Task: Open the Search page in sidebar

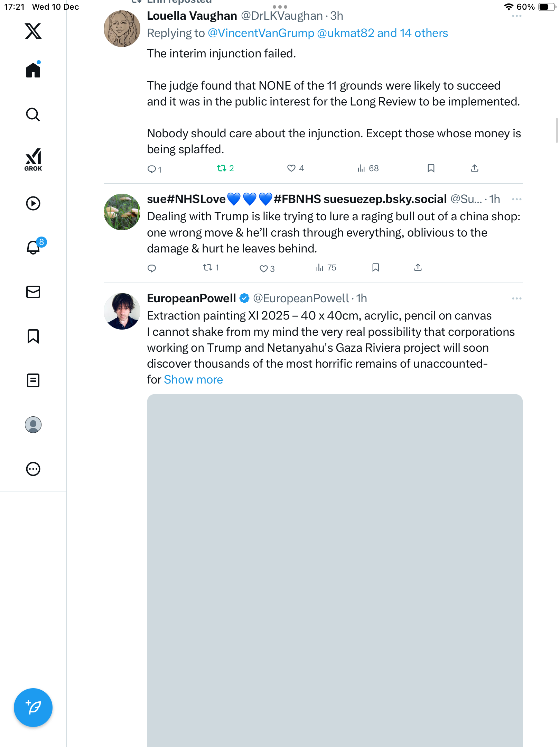Action: 33,115
